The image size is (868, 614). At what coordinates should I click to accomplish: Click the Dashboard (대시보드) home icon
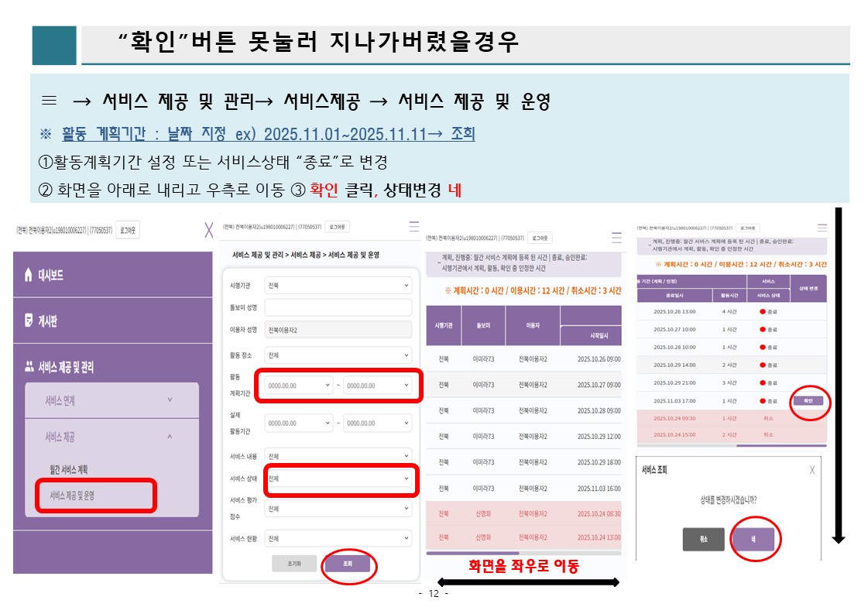click(29, 274)
